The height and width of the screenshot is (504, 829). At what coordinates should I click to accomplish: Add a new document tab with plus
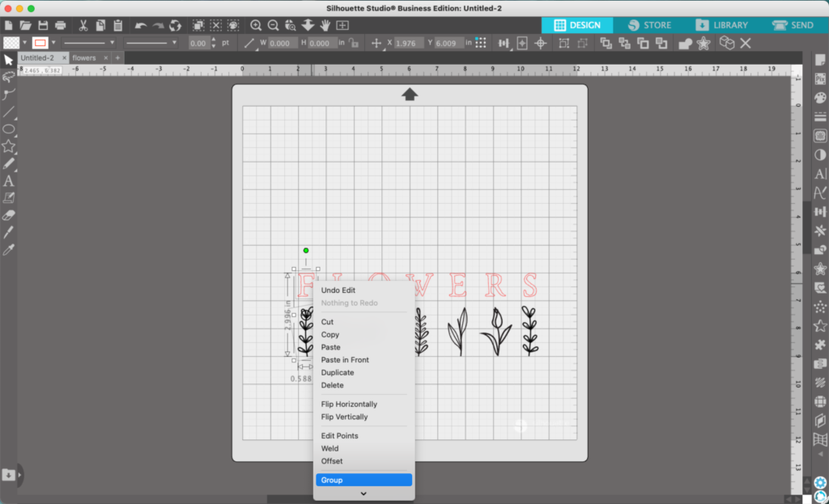[x=117, y=57]
